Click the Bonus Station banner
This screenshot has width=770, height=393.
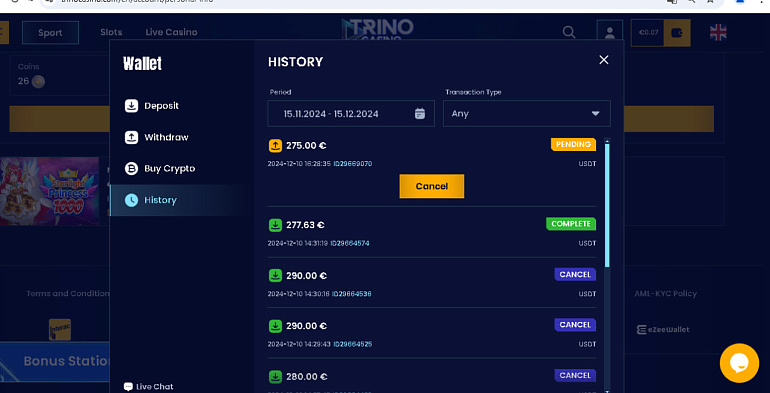(55, 362)
